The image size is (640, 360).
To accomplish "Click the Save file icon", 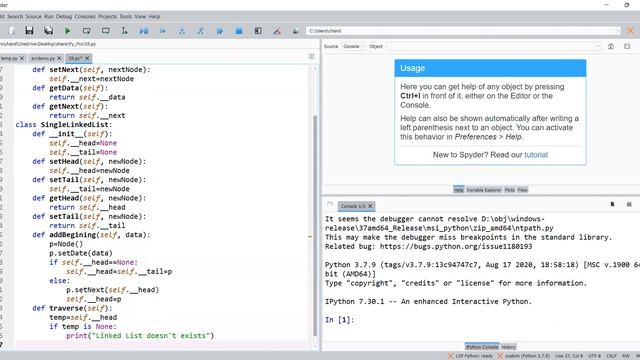I will click(x=29, y=31).
